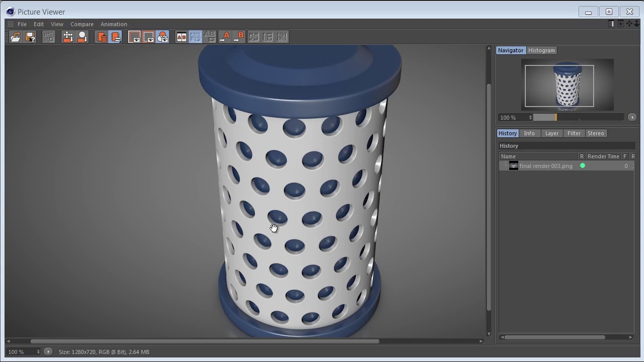Open the View menu

[x=57, y=24]
